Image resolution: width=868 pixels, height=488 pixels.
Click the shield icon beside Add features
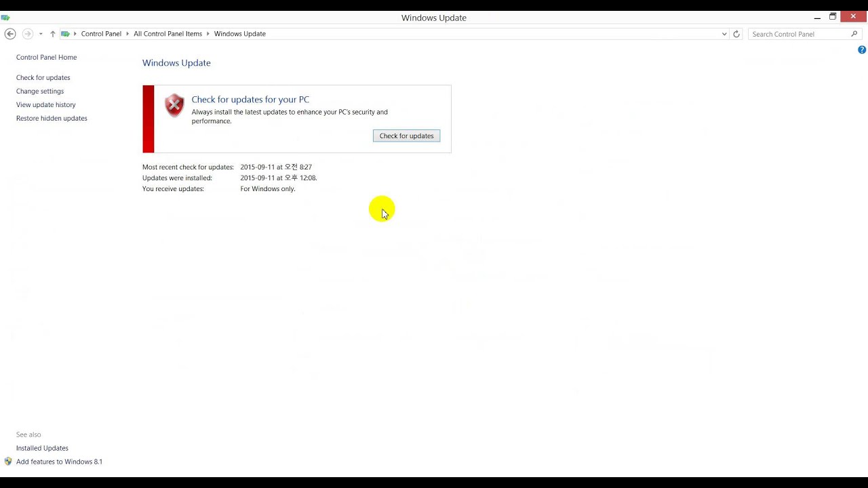[x=8, y=462]
